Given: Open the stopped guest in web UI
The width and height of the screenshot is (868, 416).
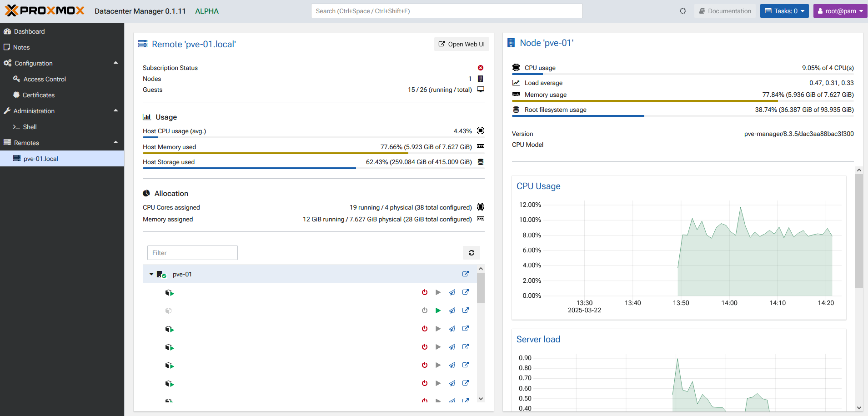Looking at the screenshot, I should [466, 311].
